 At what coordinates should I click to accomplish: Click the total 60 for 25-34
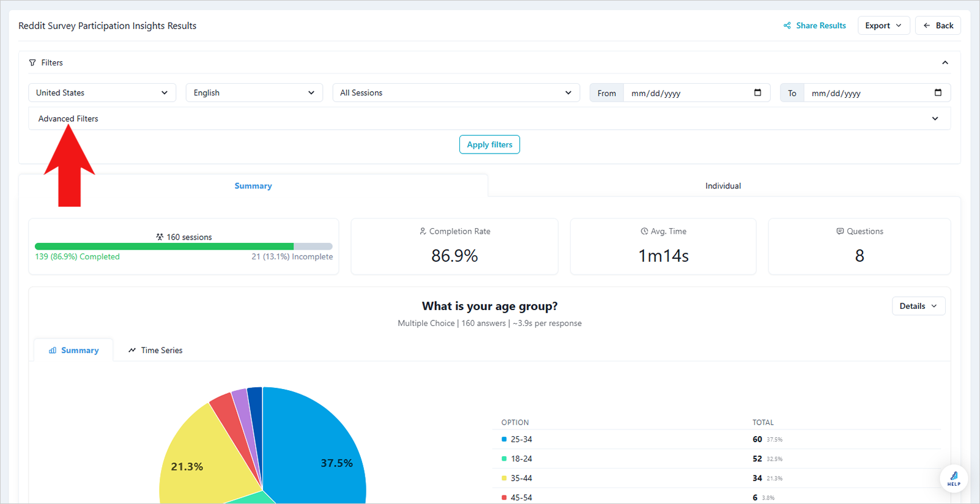coord(757,439)
